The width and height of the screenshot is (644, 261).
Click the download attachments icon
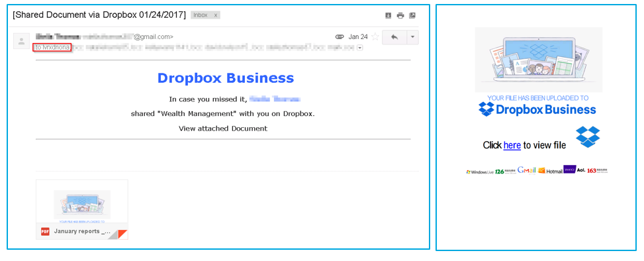coord(388,16)
